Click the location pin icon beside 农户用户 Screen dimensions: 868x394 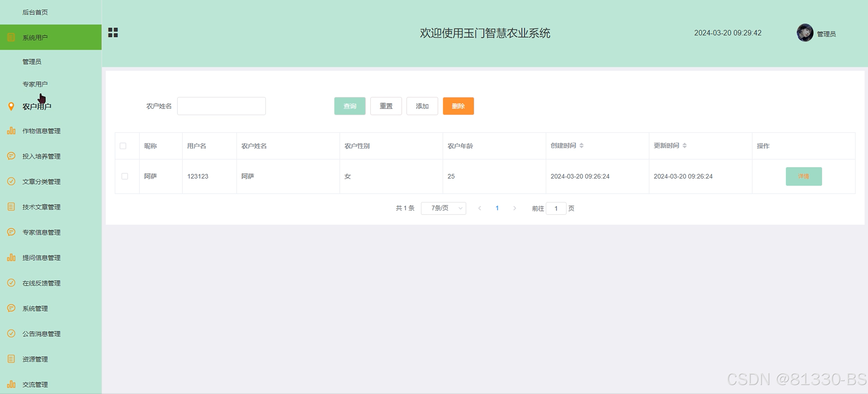[11, 107]
